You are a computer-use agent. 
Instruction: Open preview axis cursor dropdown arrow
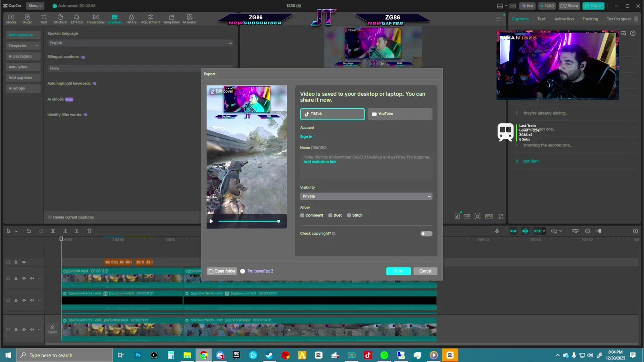tap(561, 231)
